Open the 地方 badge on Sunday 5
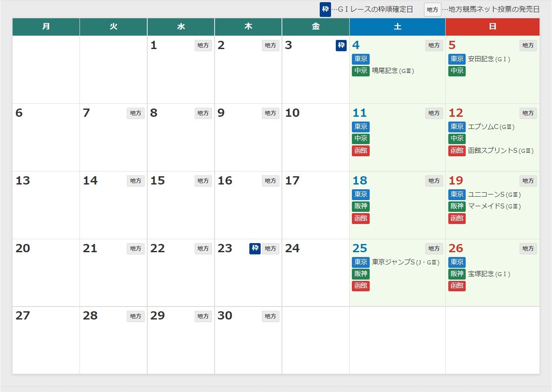Viewport: 553px width, 392px height. click(528, 46)
